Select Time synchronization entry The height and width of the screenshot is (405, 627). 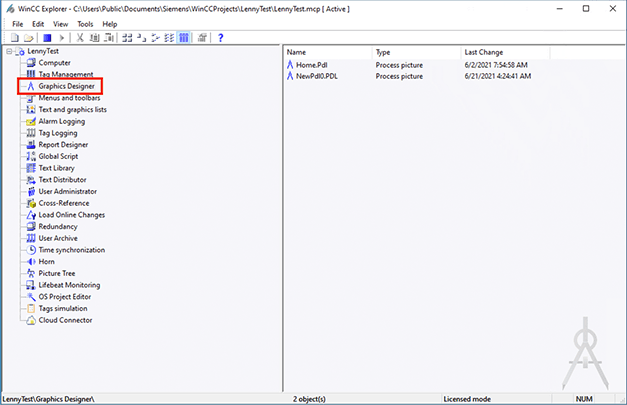pyautogui.click(x=72, y=250)
